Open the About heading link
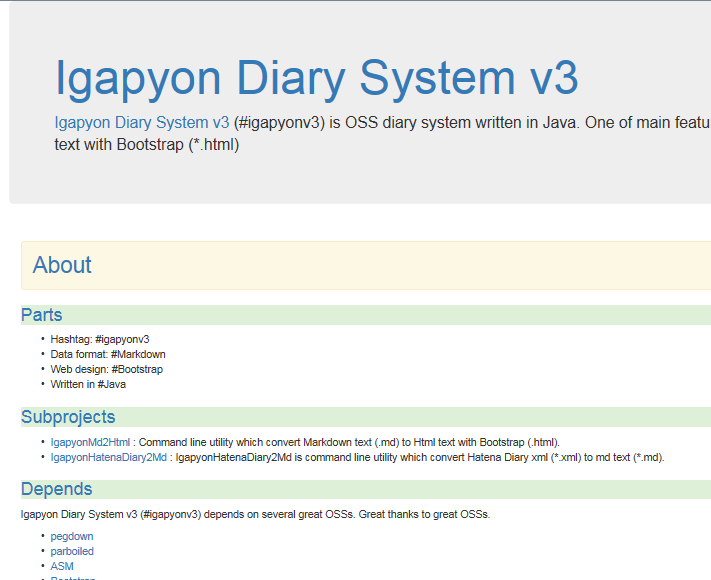Image resolution: width=711 pixels, height=580 pixels. click(x=62, y=265)
